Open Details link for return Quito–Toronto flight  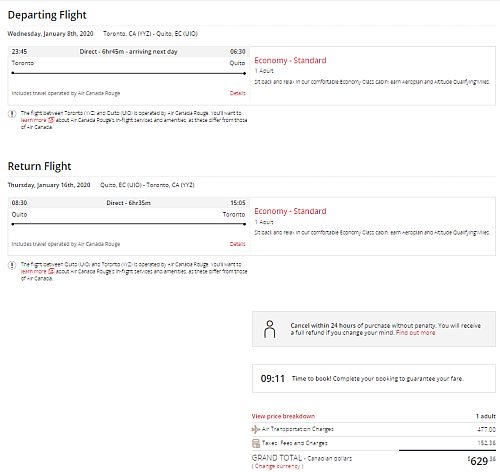pyautogui.click(x=238, y=244)
